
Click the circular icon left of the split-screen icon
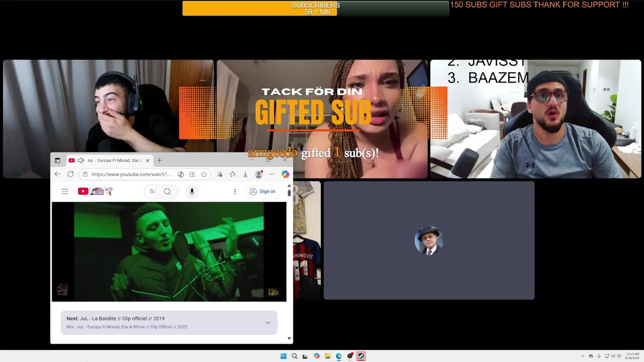coord(181,174)
